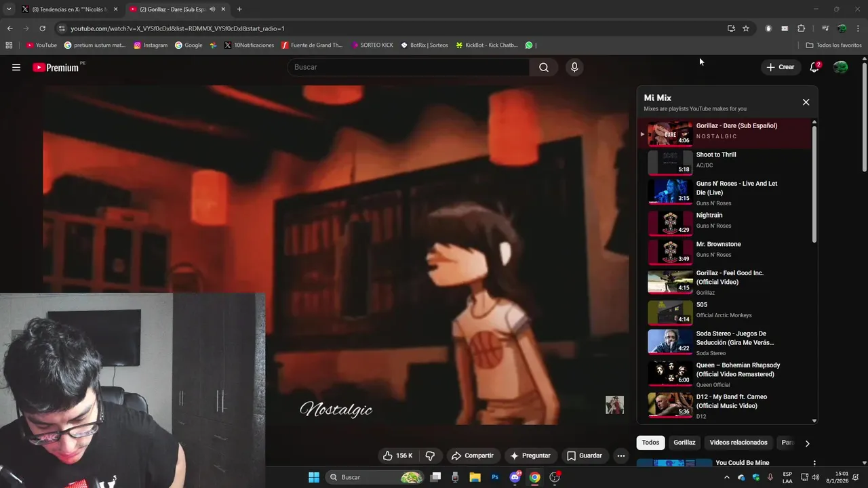Click the Compartir button
The width and height of the screenshot is (868, 488).
tap(473, 455)
